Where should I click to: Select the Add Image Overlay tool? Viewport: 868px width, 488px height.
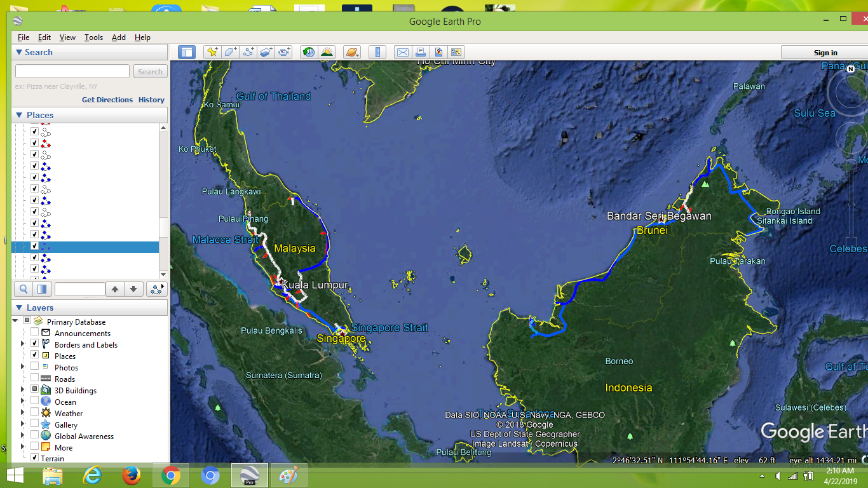click(266, 52)
